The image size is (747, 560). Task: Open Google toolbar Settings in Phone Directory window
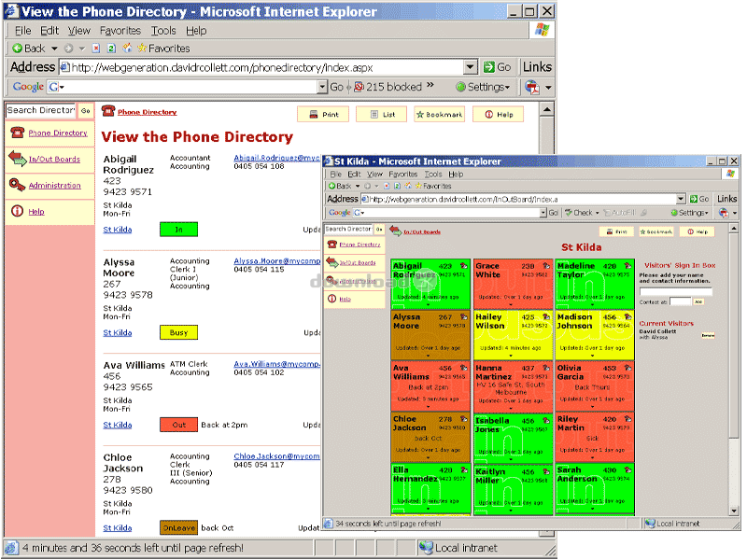pyautogui.click(x=483, y=87)
